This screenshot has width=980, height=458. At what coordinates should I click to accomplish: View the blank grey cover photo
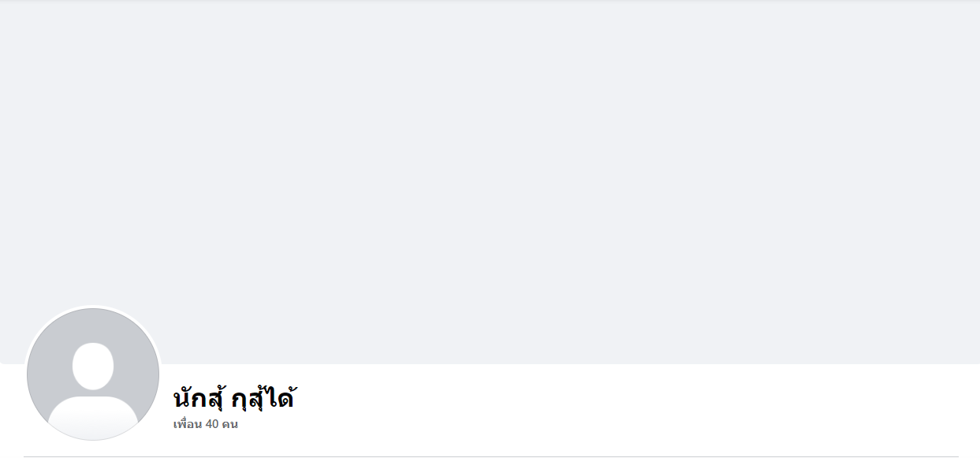[490, 183]
